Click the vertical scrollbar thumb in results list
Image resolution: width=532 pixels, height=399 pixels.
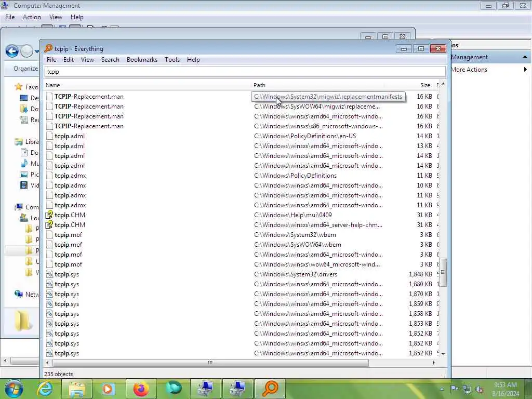pos(443,272)
